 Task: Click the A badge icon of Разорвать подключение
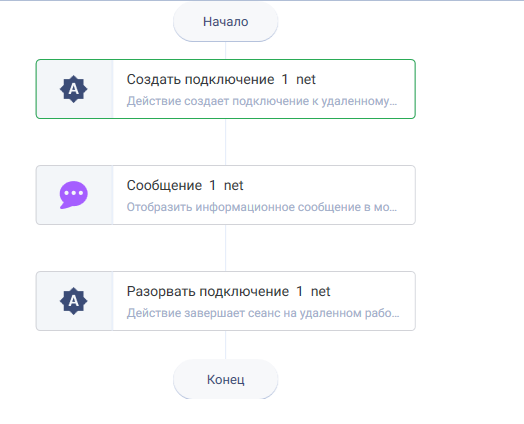(74, 301)
